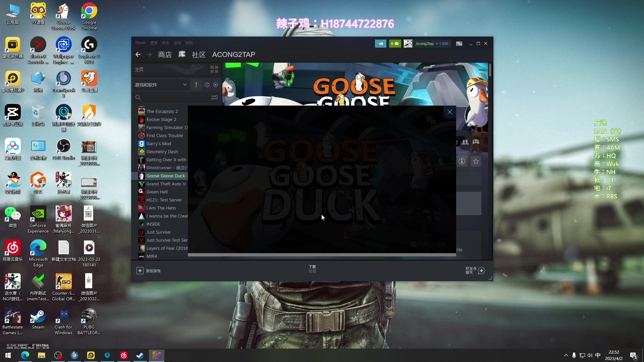Viewport: 644px width, 362px height.
Task: Open the Windows Start menu
Action: pos(8,355)
